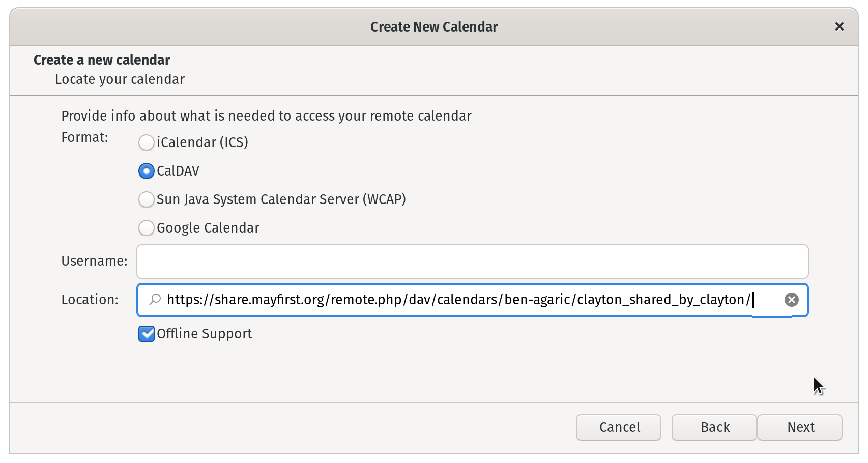Viewport: 868px width, 463px height.
Task: Click the 'Create a new calendar' heading
Action: (102, 60)
